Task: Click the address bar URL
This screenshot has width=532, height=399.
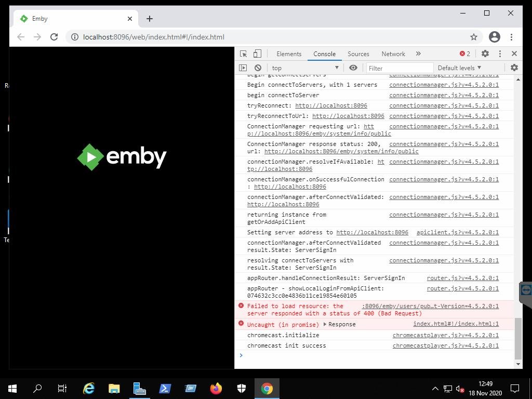Action: pyautogui.click(x=154, y=37)
